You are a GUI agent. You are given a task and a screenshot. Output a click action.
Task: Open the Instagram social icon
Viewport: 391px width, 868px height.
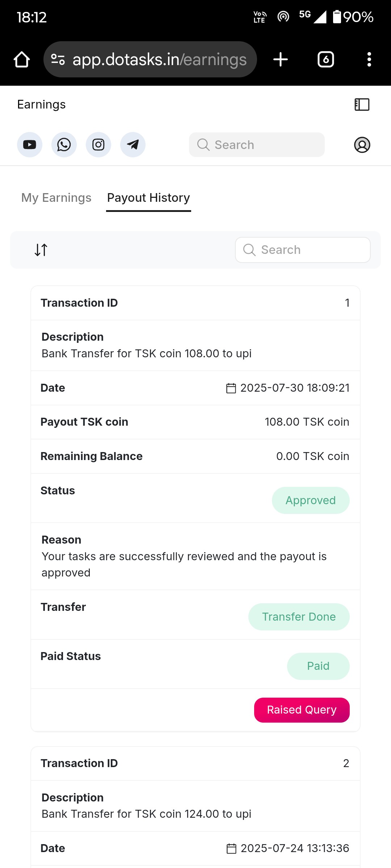pos(98,145)
